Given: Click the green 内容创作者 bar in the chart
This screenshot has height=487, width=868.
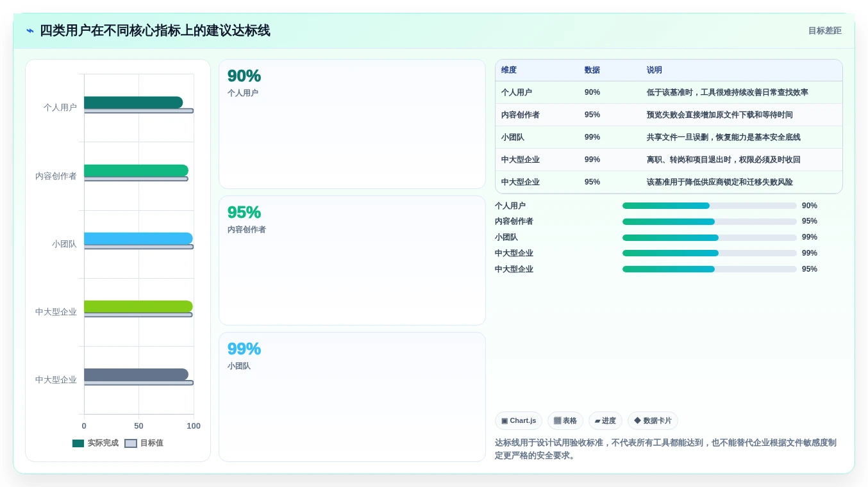Looking at the screenshot, I should (136, 170).
